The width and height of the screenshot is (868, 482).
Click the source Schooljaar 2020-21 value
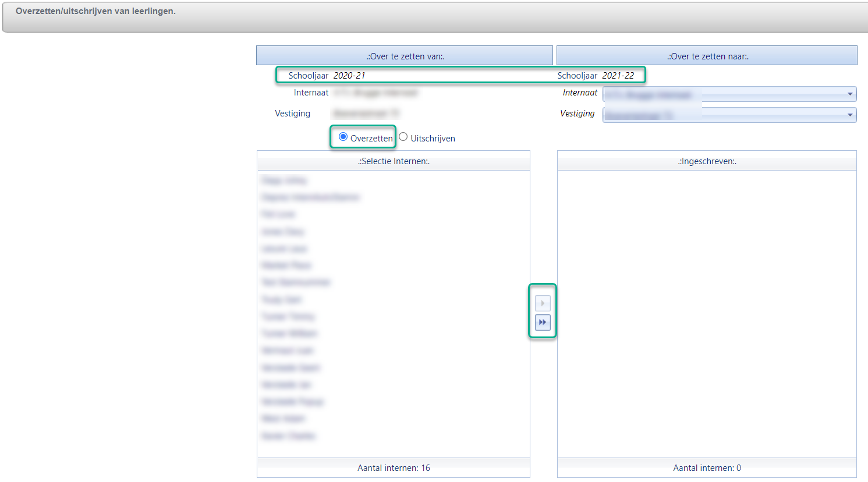pyautogui.click(x=349, y=76)
